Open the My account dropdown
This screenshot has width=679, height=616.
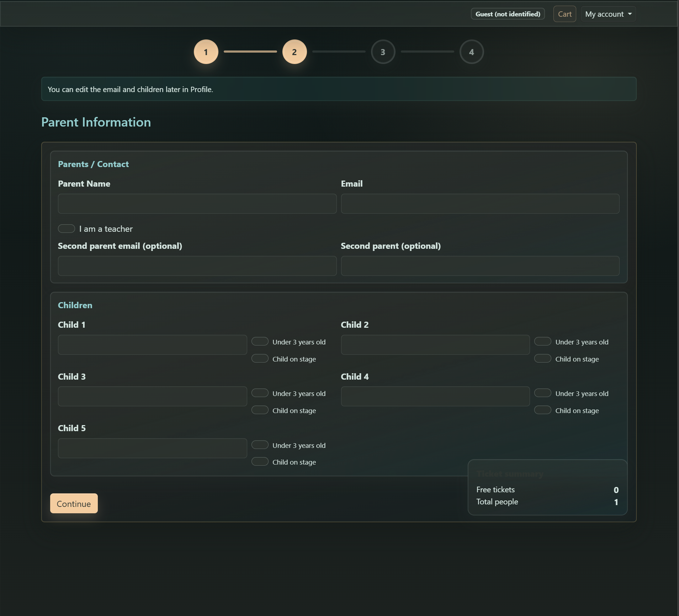pyautogui.click(x=608, y=14)
